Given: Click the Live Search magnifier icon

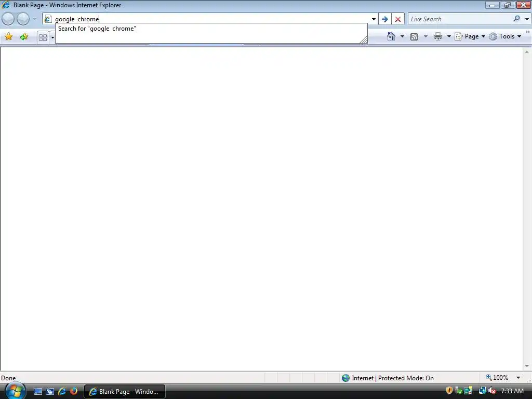Looking at the screenshot, I should tap(516, 19).
